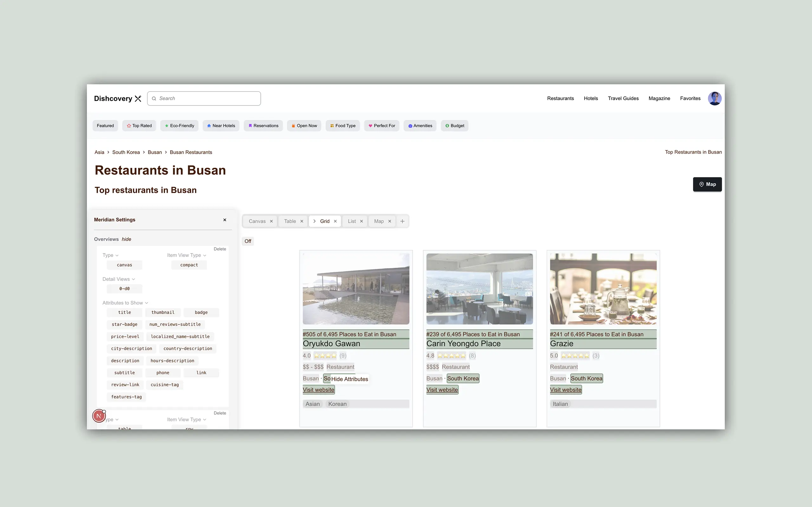This screenshot has height=507, width=812.
Task: Click the black Map button
Action: (707, 184)
